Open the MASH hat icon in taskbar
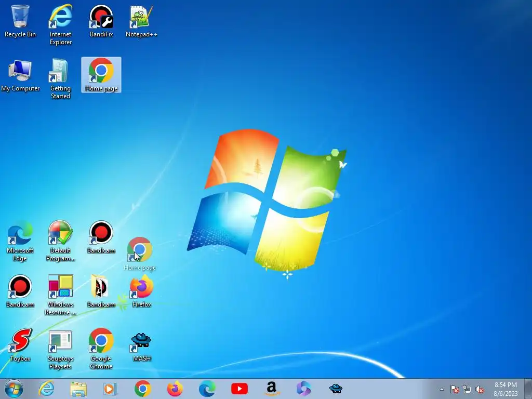This screenshot has width=532, height=399. [336, 389]
